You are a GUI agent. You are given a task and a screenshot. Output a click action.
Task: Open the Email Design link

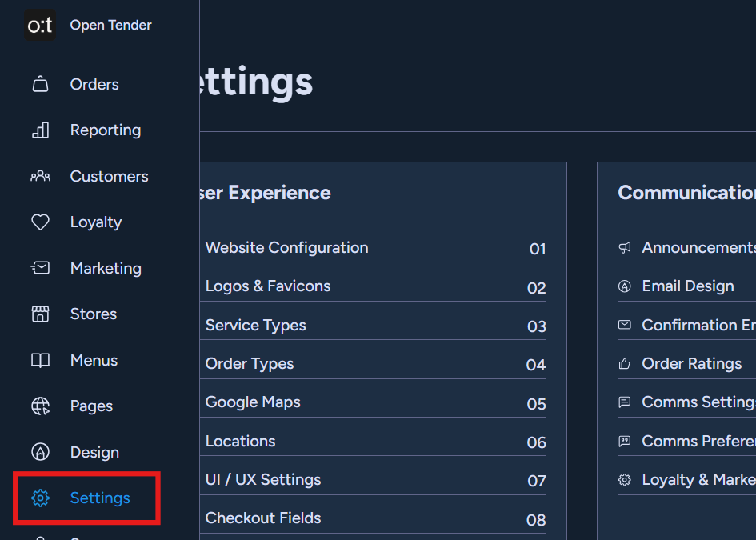tap(688, 286)
